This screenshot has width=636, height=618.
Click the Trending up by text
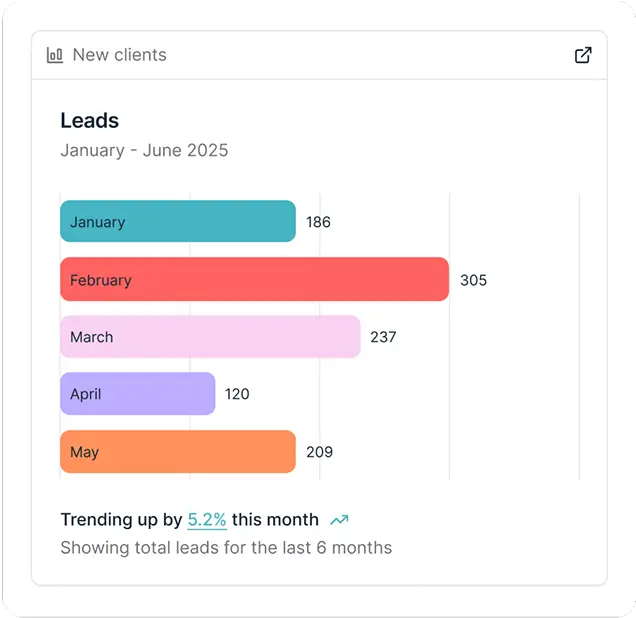tap(121, 520)
